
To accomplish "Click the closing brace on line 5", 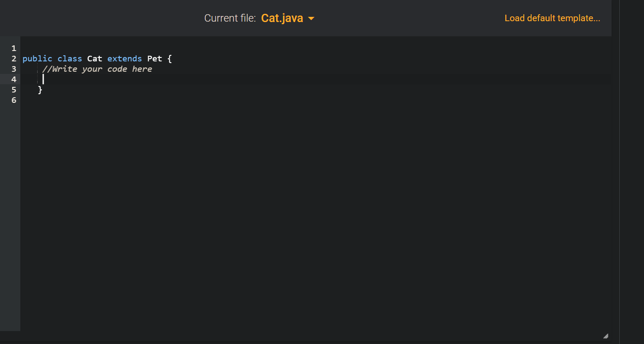I will 40,89.
